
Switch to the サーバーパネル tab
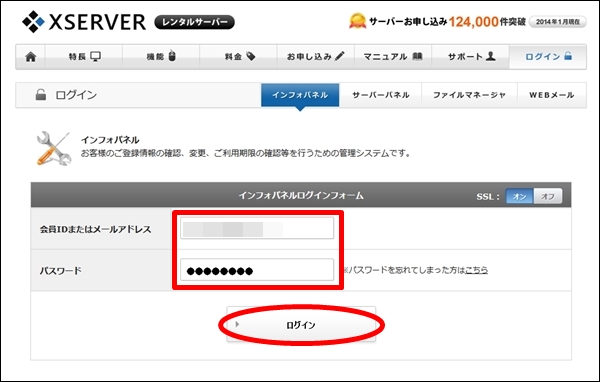[x=380, y=95]
